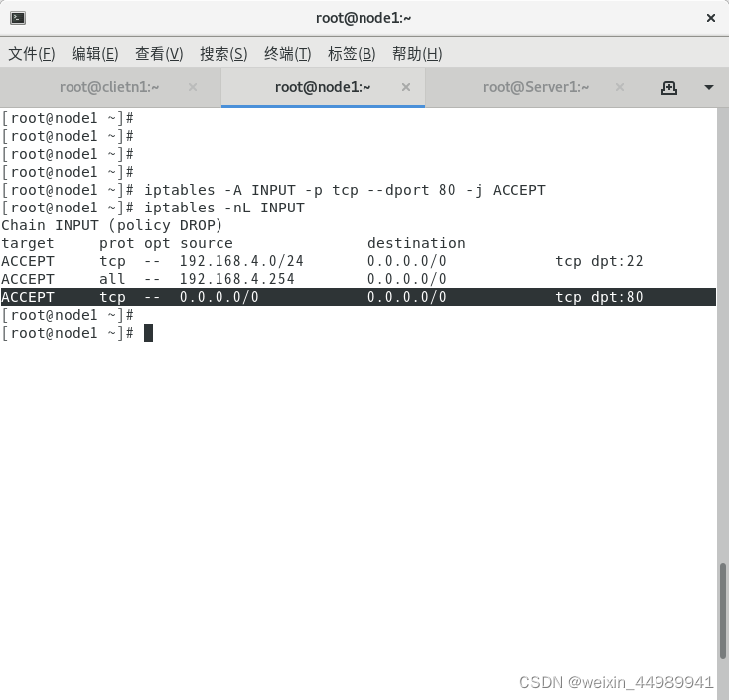
Task: Click the 192.168.4.0/24 source address
Action: 241,261
